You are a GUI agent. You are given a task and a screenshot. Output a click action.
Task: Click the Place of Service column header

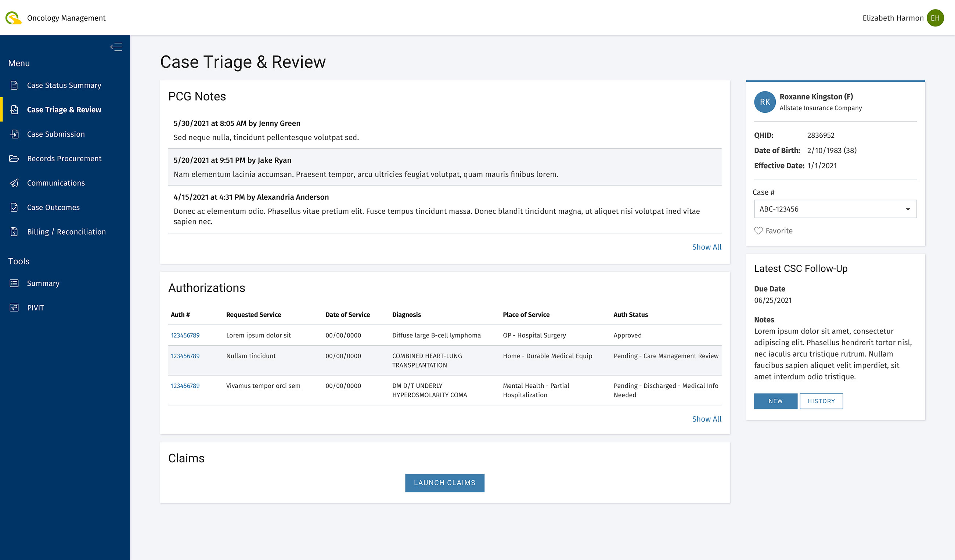click(x=526, y=314)
